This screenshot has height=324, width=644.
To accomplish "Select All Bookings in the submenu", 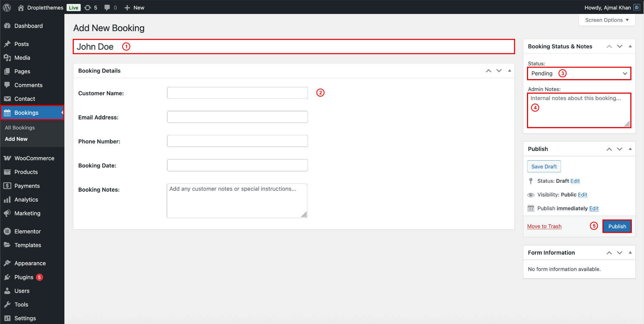I will tap(20, 128).
